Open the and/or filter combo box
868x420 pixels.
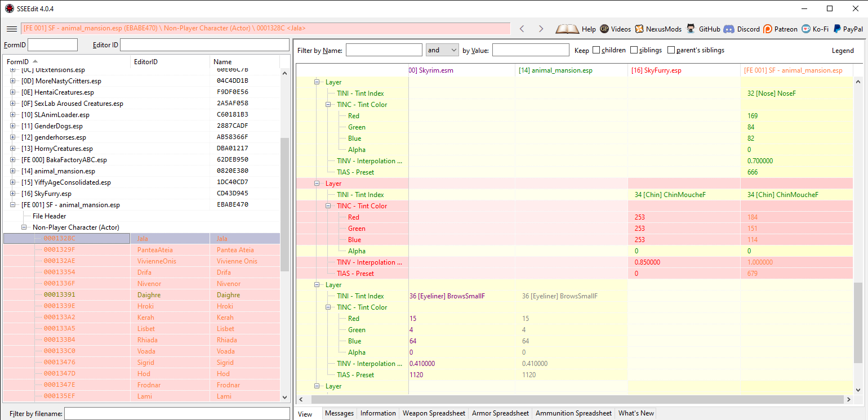[x=442, y=50]
